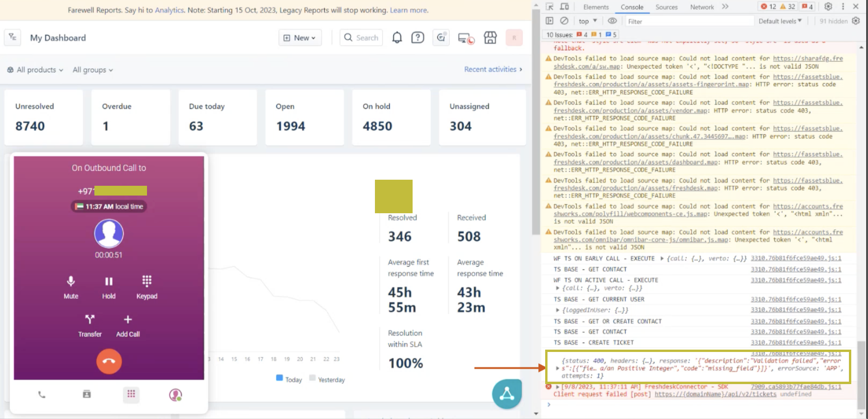Image resolution: width=868 pixels, height=419 pixels.
Task: Clear the console
Action: tap(564, 20)
